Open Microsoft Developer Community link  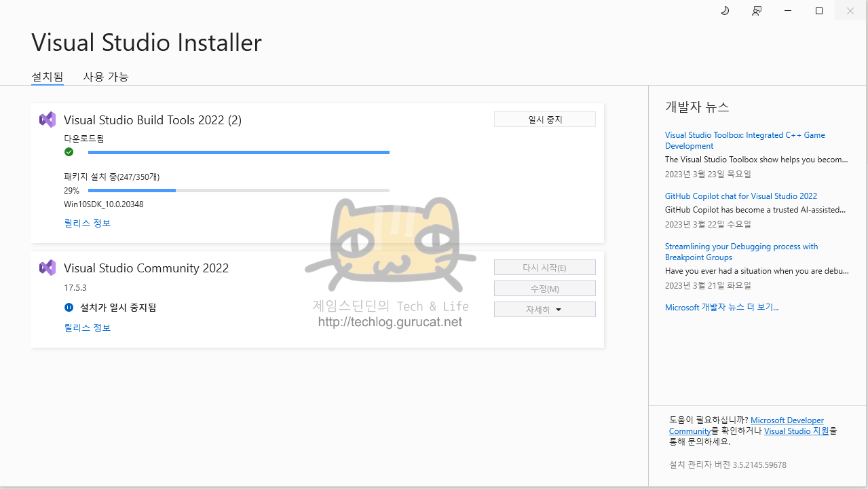pos(747,426)
